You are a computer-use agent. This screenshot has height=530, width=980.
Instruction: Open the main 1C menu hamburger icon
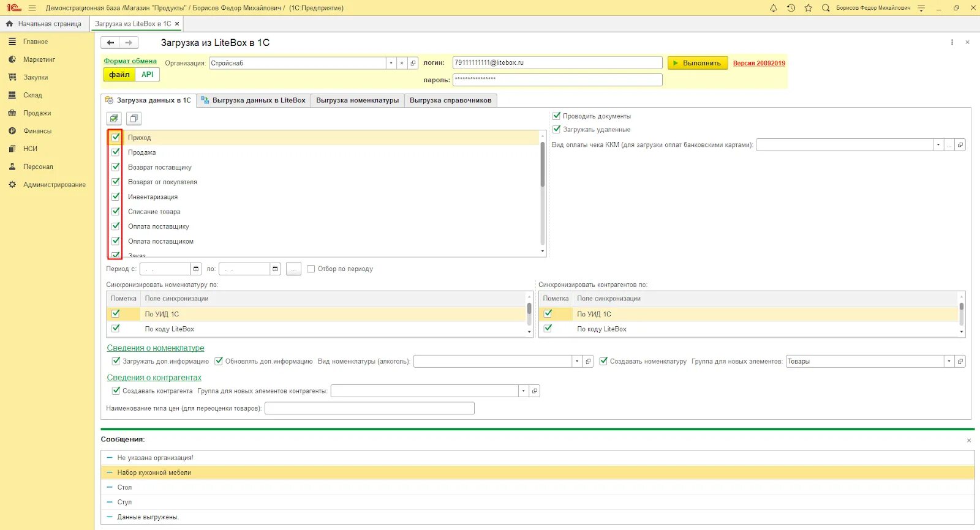32,8
